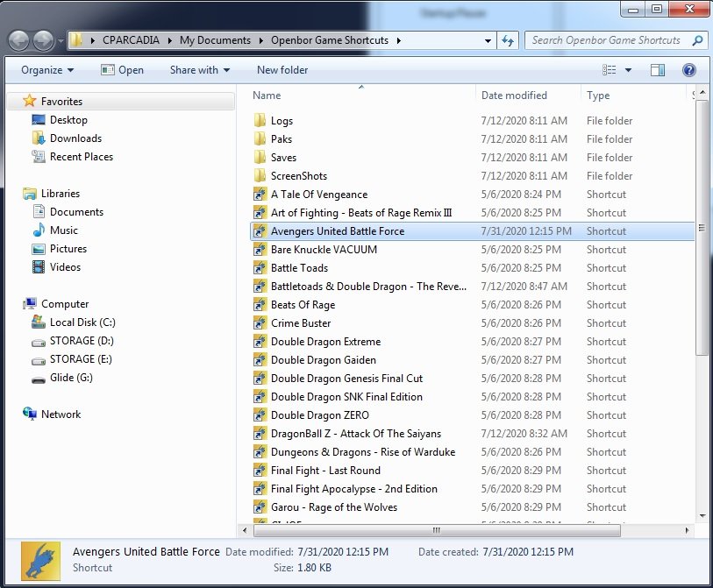Click the horizontal scrollbar left arrow

pos(245,530)
